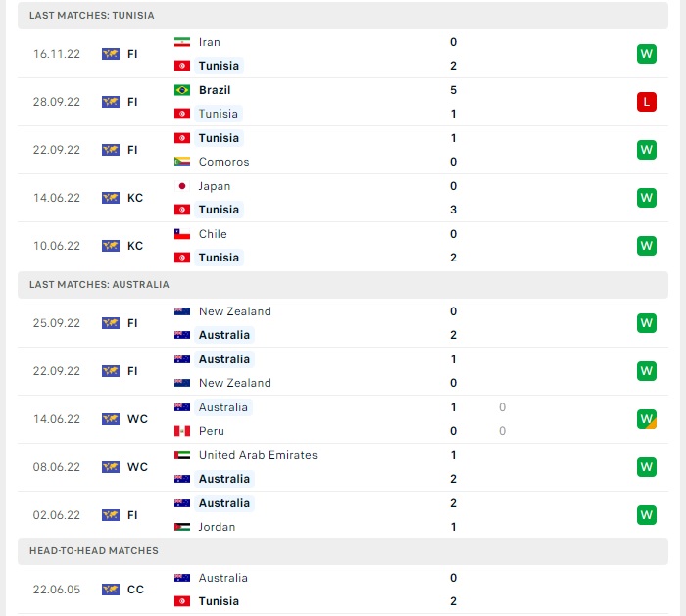Click the red L loss badge
This screenshot has height=616, width=686.
646,102
